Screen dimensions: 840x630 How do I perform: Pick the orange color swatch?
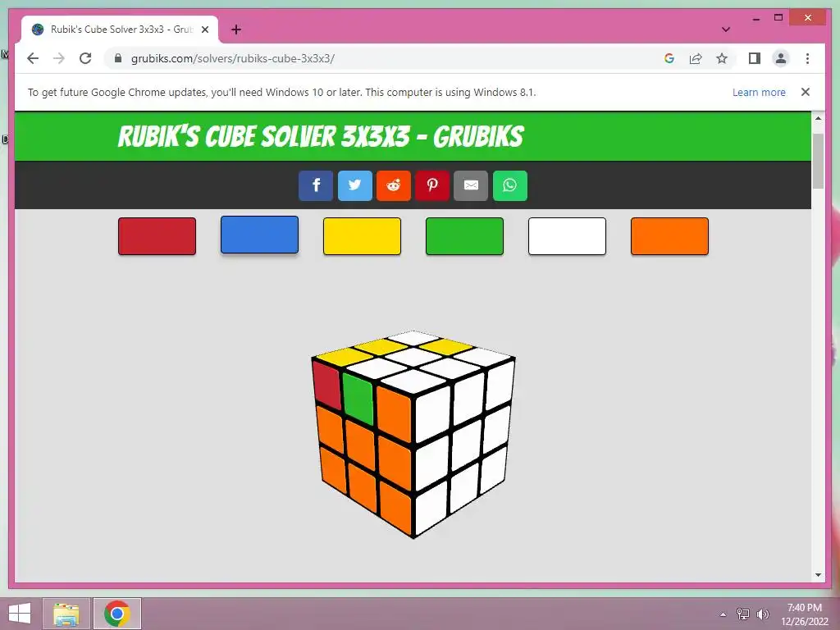669,236
